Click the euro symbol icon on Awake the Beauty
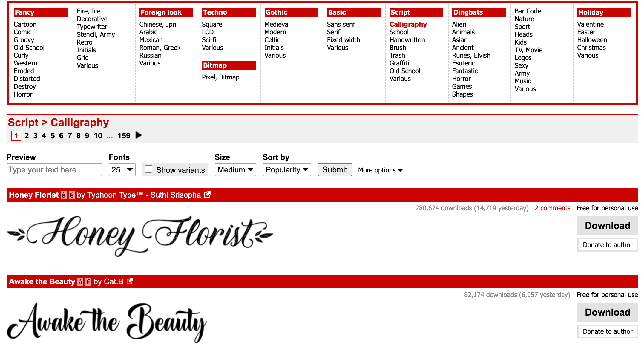 pos(88,282)
